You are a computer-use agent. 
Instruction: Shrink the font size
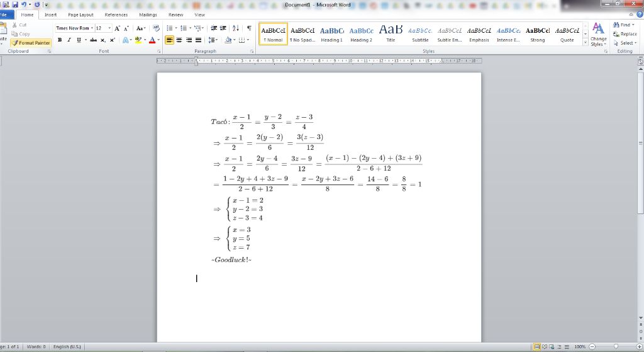126,28
